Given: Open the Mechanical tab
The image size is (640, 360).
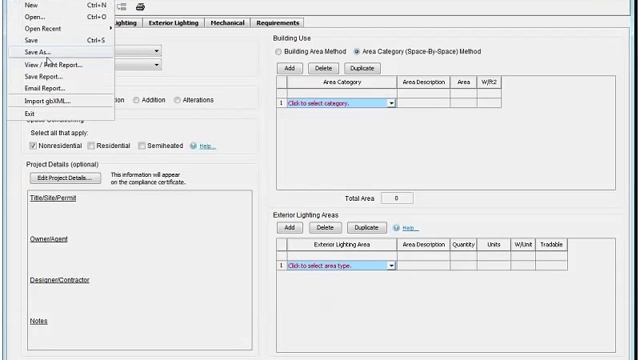Looking at the screenshot, I should click(227, 23).
